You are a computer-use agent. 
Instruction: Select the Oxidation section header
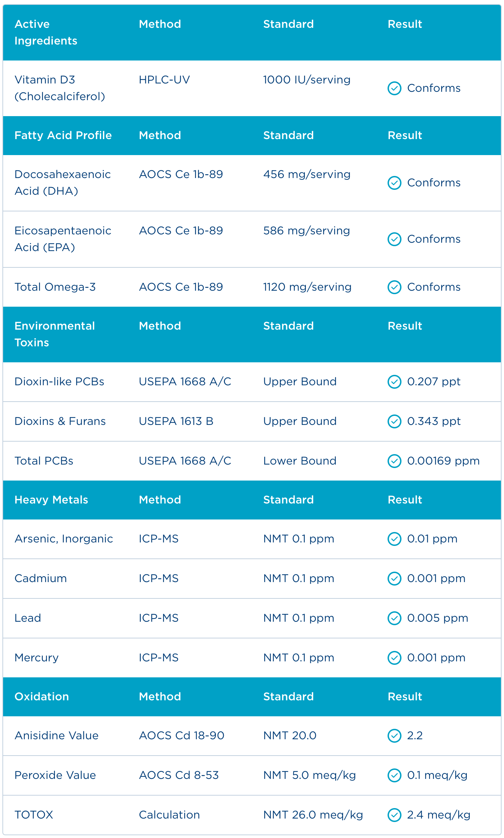(42, 696)
